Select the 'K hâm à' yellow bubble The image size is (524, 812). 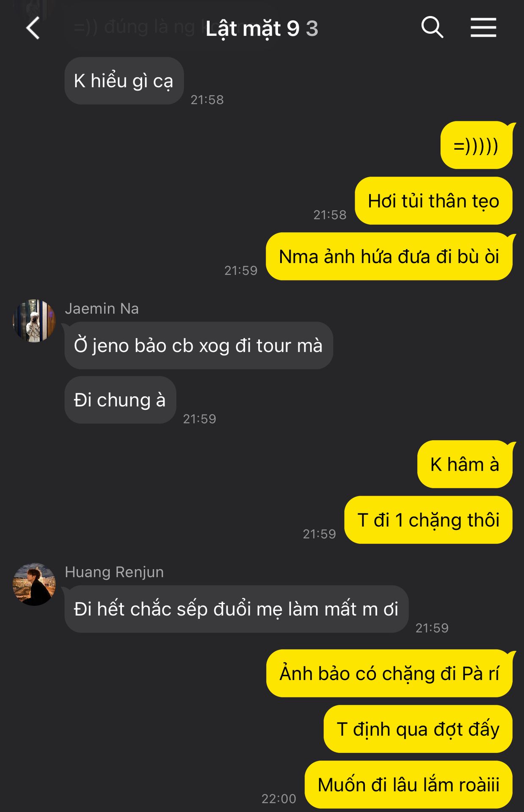[465, 464]
